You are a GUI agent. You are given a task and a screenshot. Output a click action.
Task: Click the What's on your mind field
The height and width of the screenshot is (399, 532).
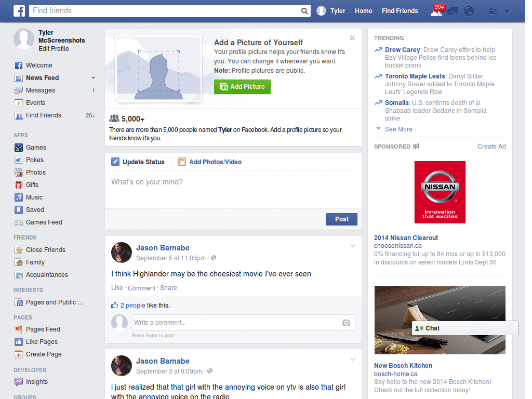pyautogui.click(x=233, y=189)
